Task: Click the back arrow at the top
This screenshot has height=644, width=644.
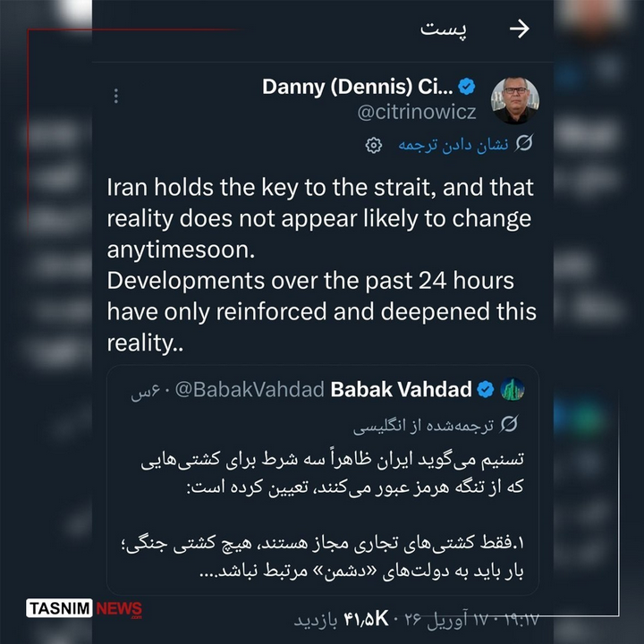Action: click(x=519, y=30)
